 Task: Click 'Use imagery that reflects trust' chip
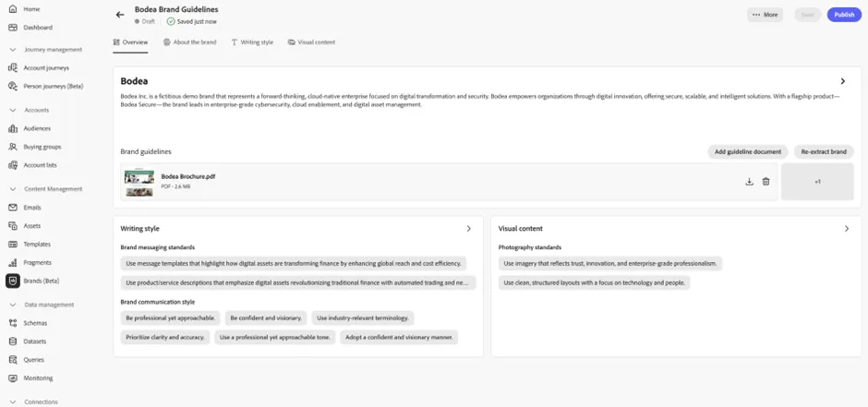click(610, 264)
